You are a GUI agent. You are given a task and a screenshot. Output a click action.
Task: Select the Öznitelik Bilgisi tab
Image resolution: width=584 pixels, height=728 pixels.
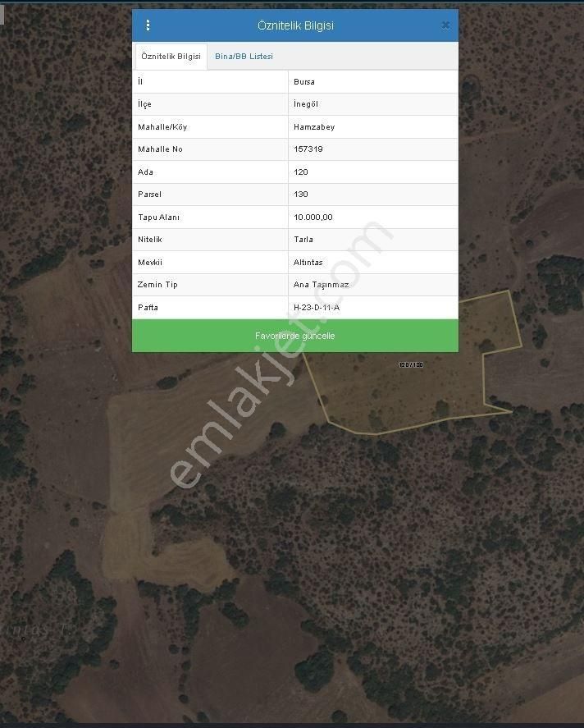tap(171, 56)
